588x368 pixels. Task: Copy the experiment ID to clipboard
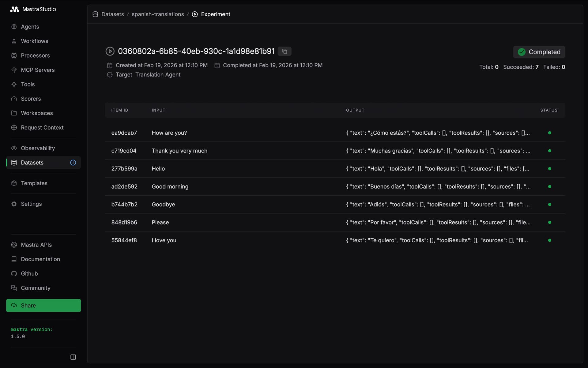click(284, 51)
